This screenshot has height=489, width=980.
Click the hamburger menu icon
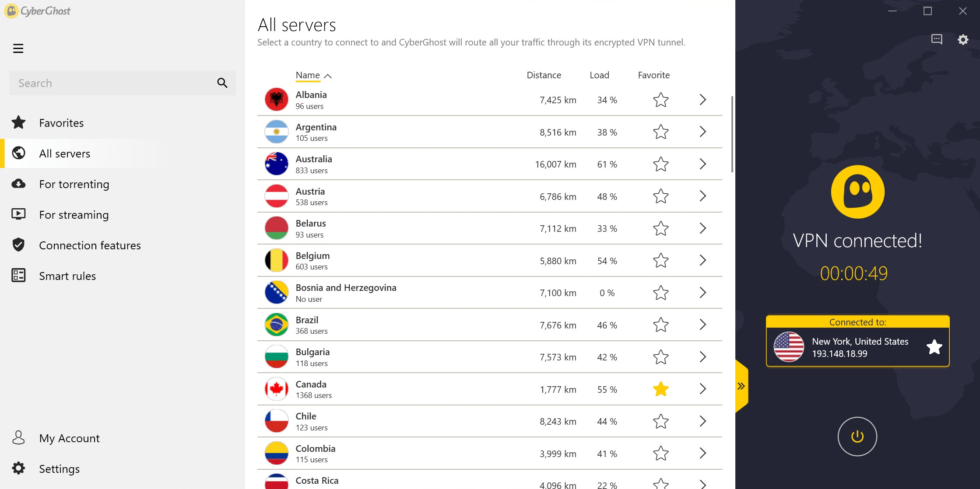pos(18,49)
